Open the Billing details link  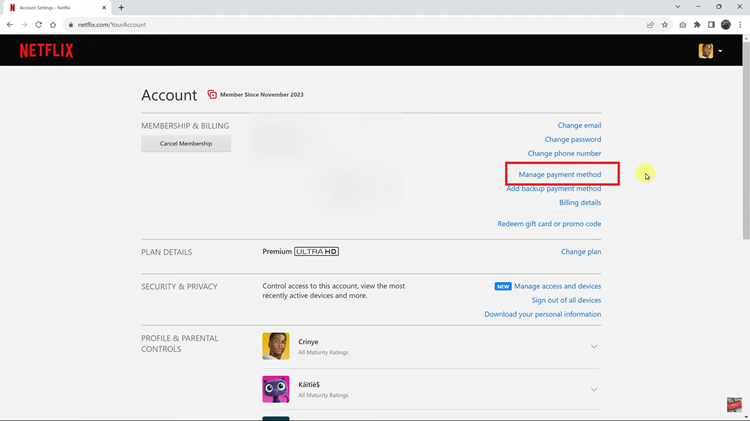[580, 202]
